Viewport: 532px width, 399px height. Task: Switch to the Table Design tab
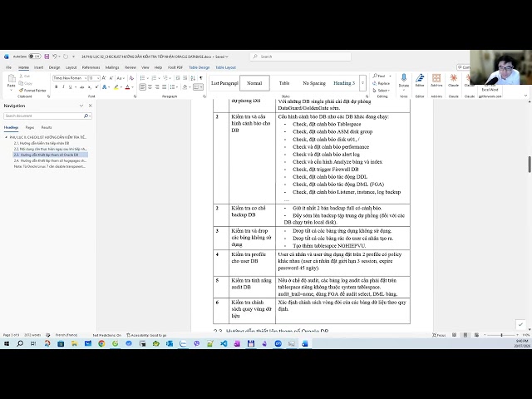click(x=199, y=67)
